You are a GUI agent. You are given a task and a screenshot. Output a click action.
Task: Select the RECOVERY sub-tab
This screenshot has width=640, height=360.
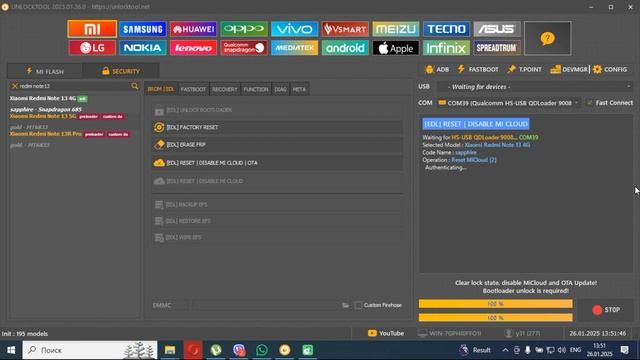tap(224, 89)
